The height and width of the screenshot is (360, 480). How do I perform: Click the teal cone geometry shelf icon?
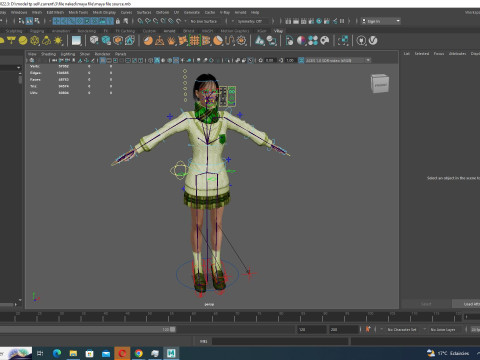pos(259,41)
